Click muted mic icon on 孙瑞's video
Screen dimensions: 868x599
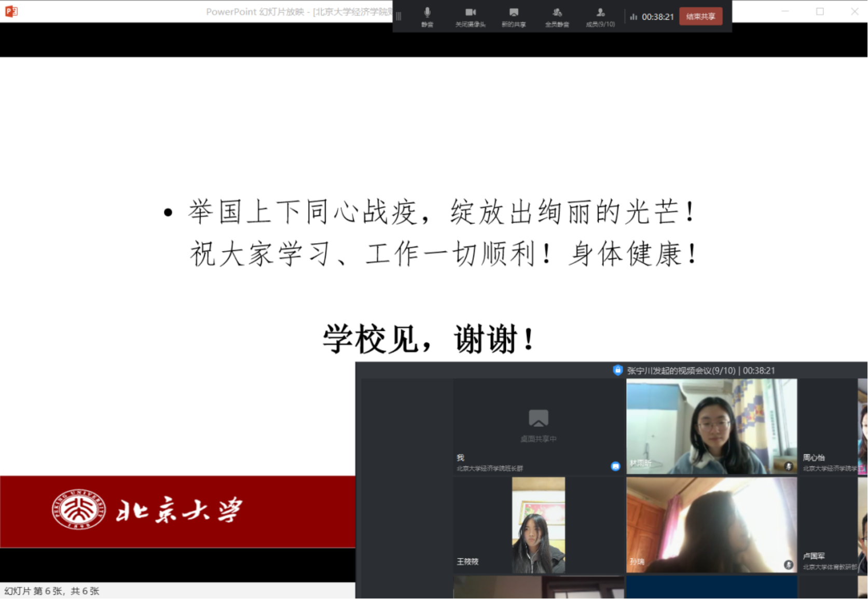click(789, 565)
